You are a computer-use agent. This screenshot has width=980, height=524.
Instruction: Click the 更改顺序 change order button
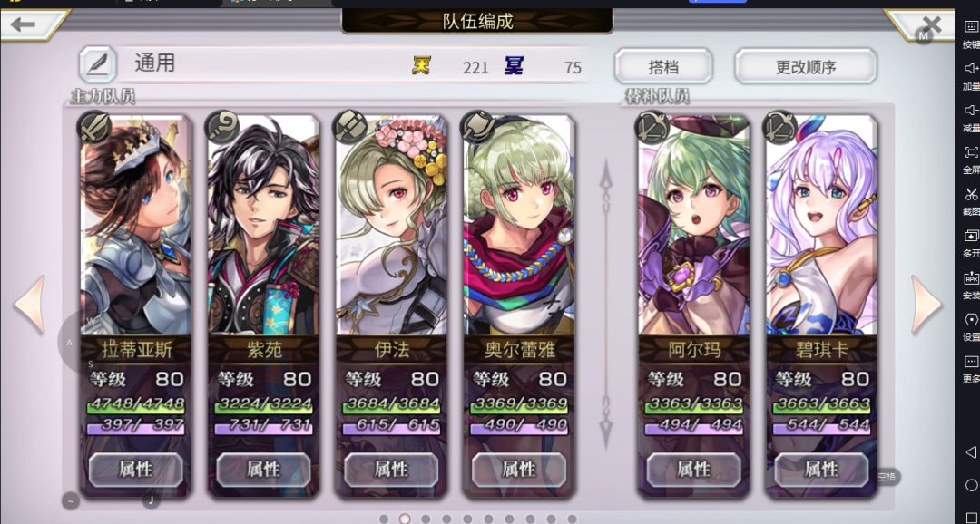(x=806, y=66)
